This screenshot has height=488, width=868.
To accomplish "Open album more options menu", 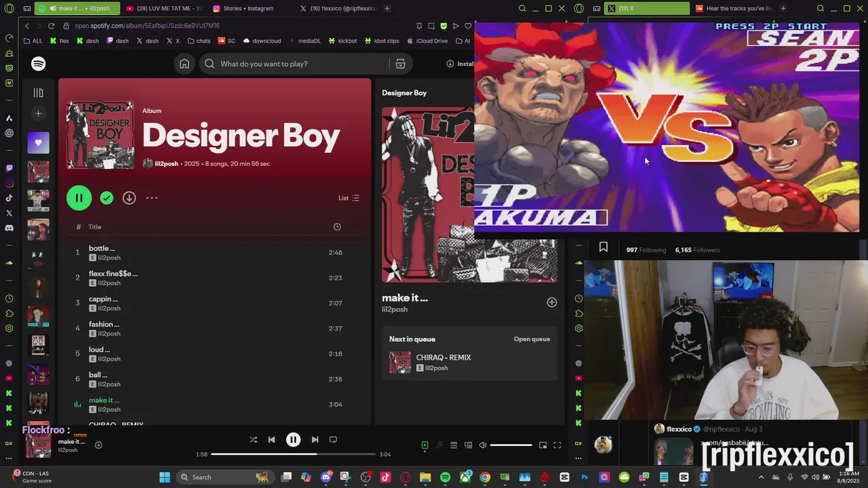I will 151,198.
